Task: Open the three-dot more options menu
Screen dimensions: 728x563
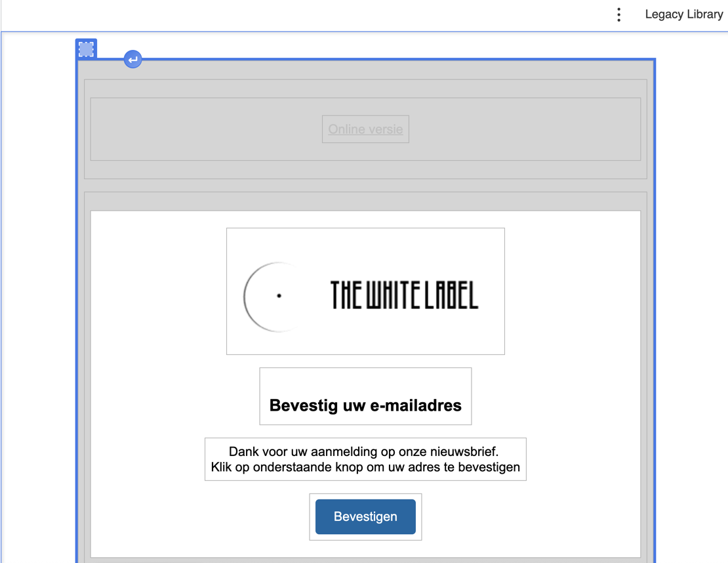Action: 618,15
